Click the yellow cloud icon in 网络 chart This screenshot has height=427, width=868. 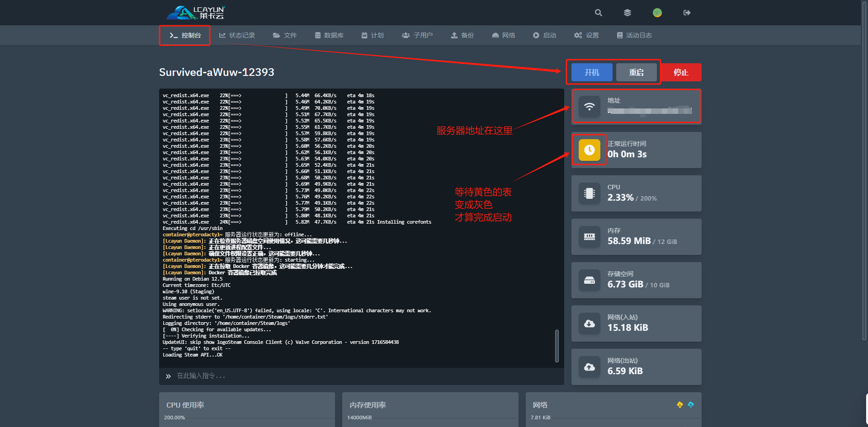tap(680, 405)
